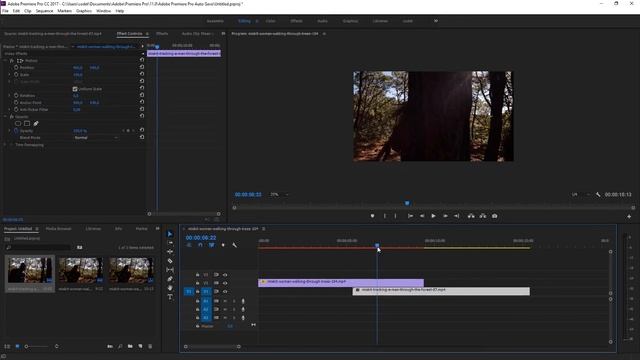Export frame with camera icon
The width and height of the screenshot is (640, 360).
[494, 216]
